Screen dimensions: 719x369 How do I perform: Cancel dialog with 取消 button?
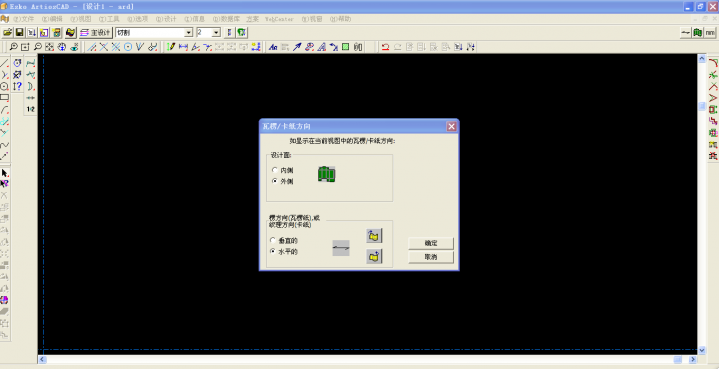coord(431,257)
